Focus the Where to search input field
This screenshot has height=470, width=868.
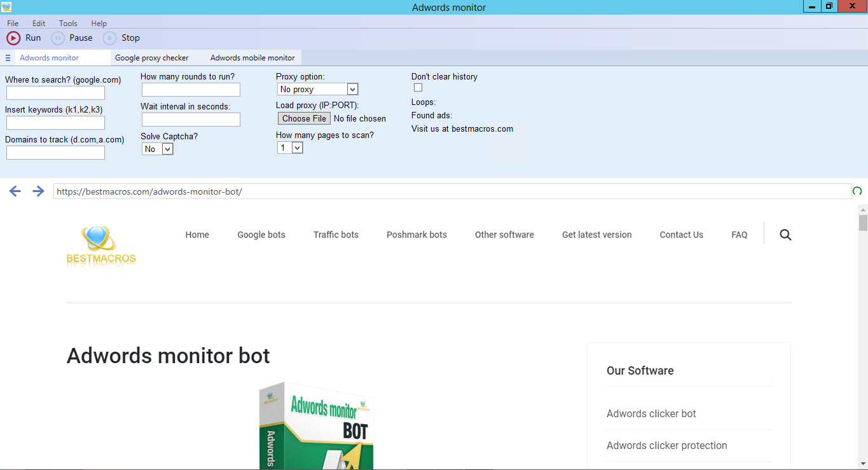(x=55, y=93)
